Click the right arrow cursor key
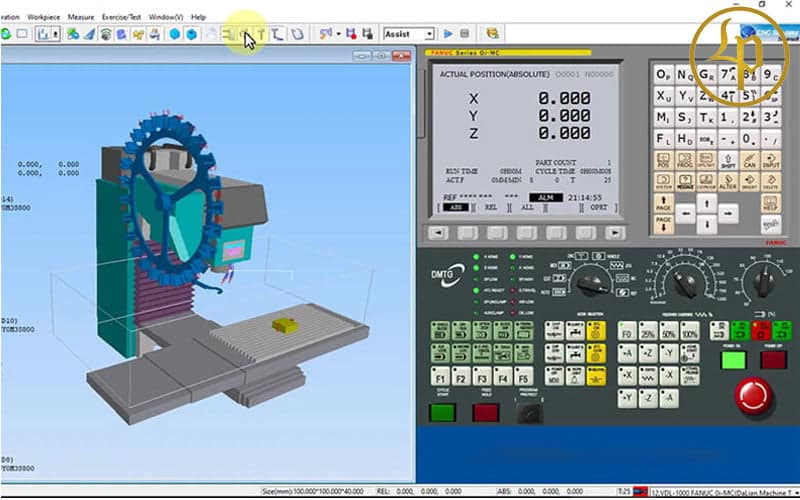 point(728,214)
